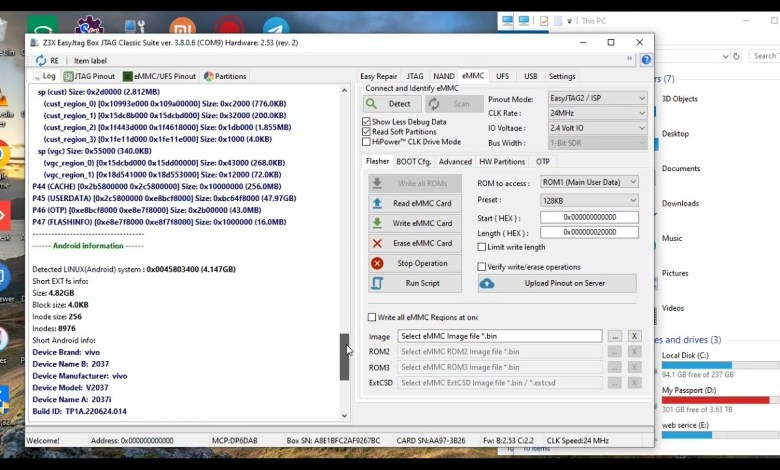Switch to OTP sub-tab
Viewport: 780px width, 470px height.
point(543,162)
